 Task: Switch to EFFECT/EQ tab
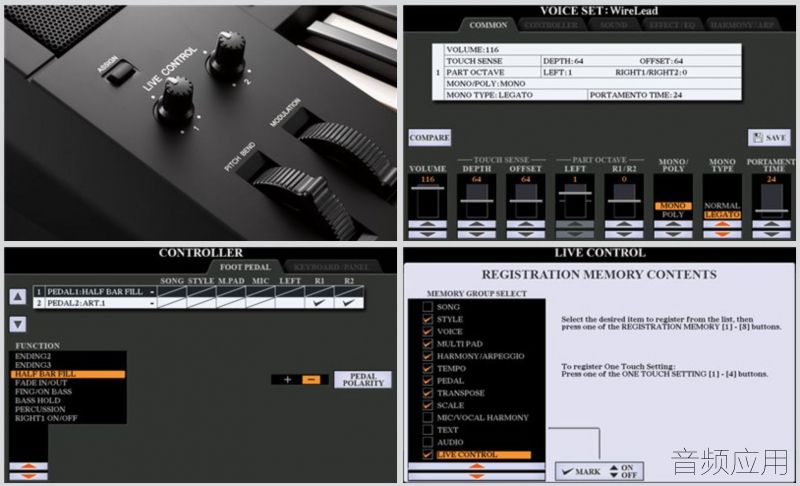(672, 24)
